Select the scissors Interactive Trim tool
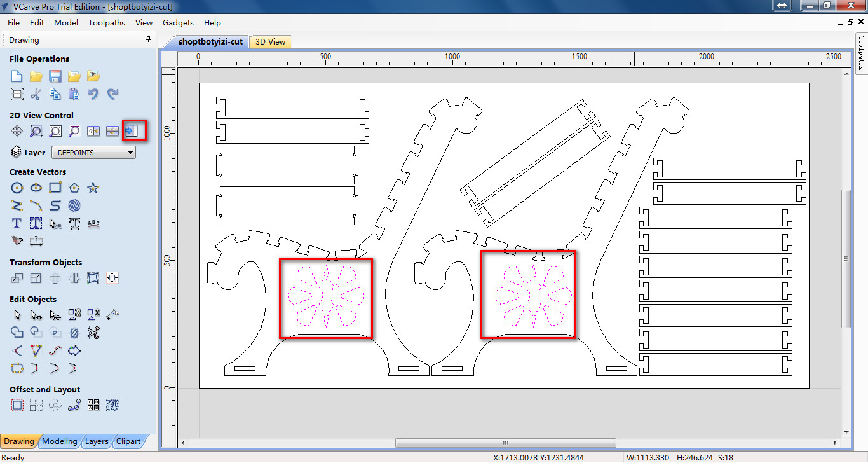The image size is (868, 463). (x=93, y=332)
